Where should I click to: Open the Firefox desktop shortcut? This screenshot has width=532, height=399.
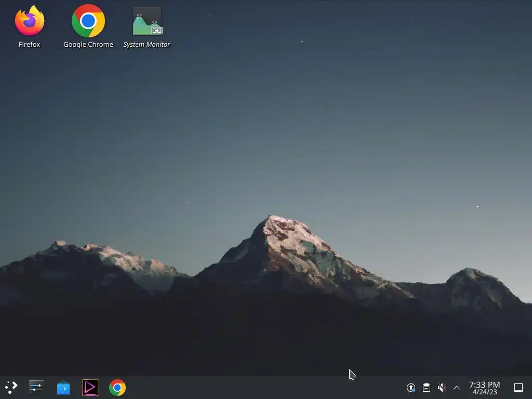(x=30, y=21)
